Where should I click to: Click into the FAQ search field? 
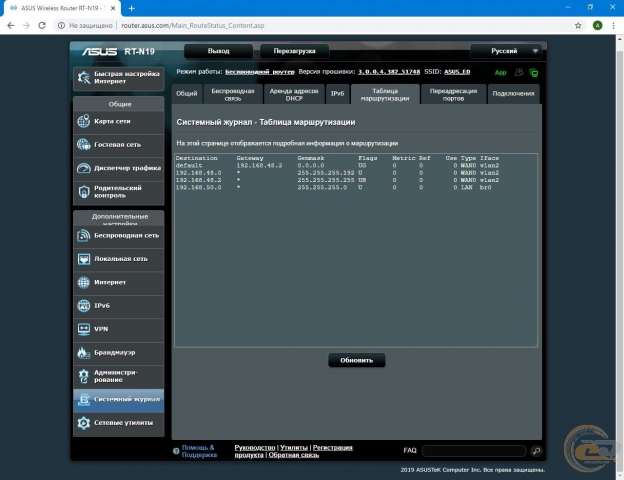[x=474, y=451]
